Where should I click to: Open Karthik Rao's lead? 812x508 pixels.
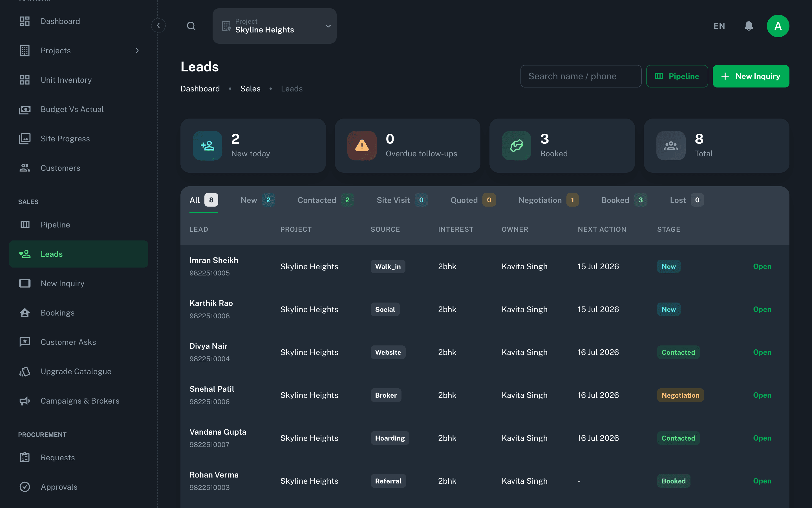[x=762, y=309]
